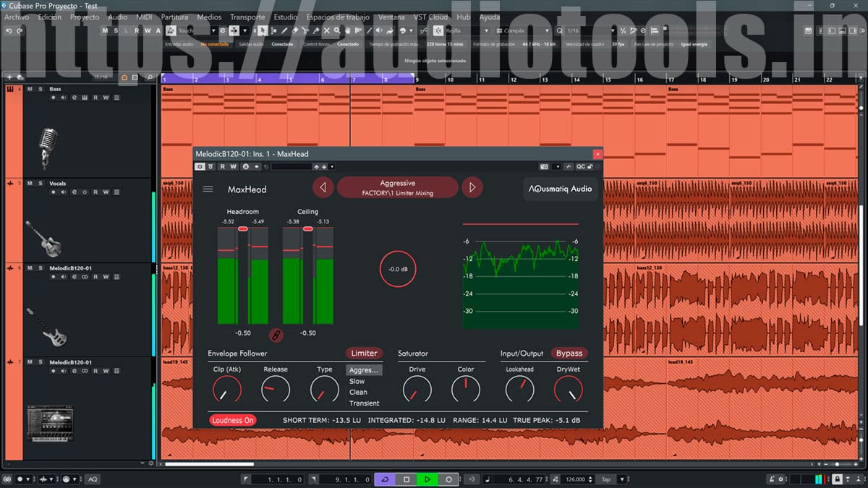Open the MaxHead hamburger menu
Image resolution: width=868 pixels, height=488 pixels.
[x=208, y=189]
